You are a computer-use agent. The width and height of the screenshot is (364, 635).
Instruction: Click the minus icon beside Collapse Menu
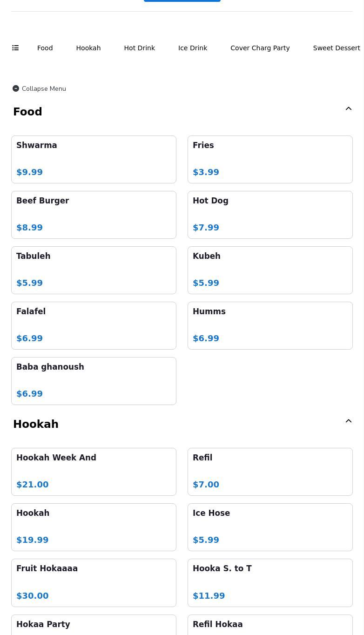(16, 88)
